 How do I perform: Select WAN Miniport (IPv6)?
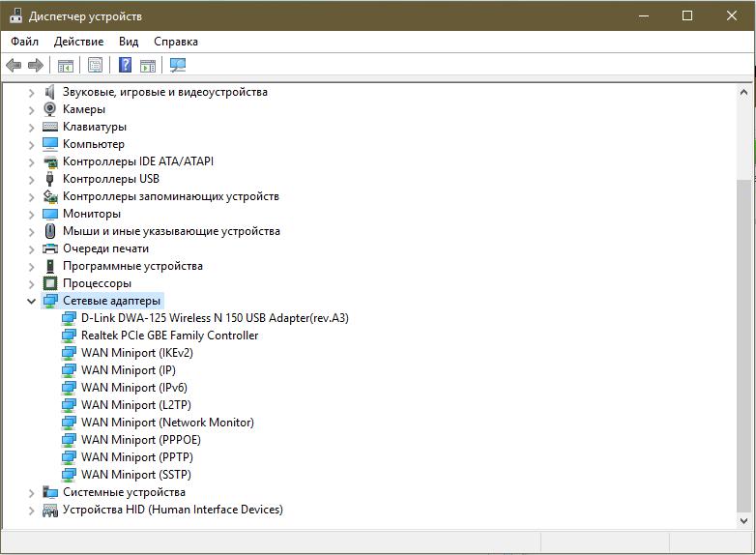pyautogui.click(x=134, y=388)
